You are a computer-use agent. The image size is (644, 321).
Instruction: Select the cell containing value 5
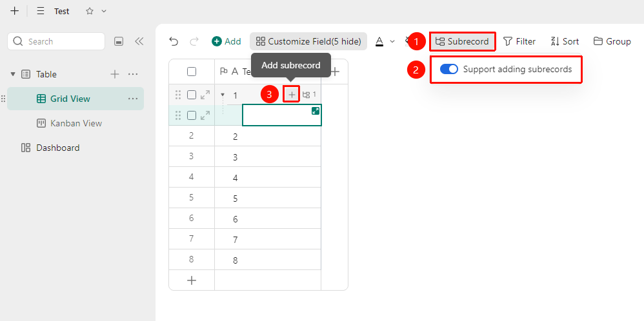[x=268, y=198]
